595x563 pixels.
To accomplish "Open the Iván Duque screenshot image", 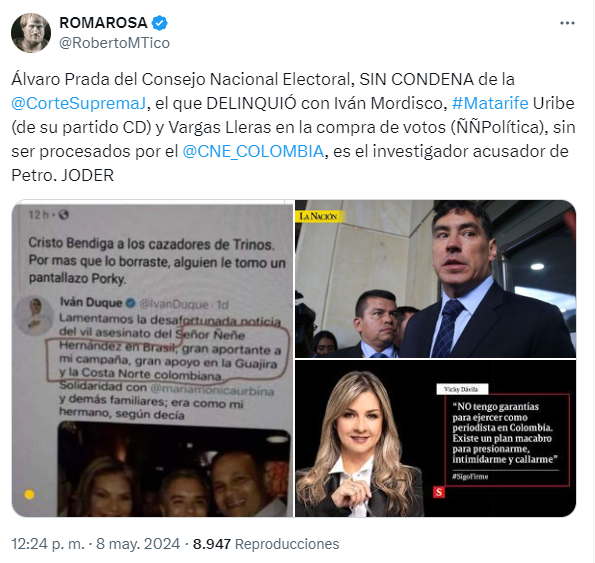I will pyautogui.click(x=152, y=358).
